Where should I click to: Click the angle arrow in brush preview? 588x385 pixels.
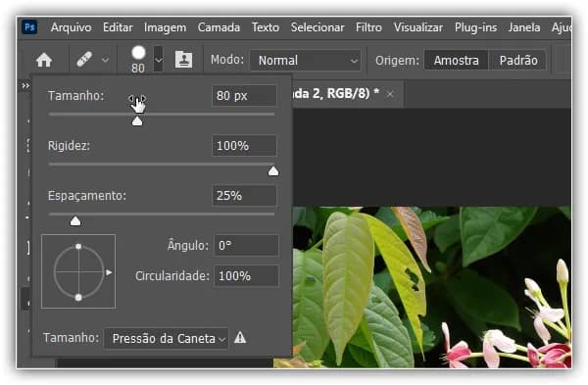[x=109, y=272]
